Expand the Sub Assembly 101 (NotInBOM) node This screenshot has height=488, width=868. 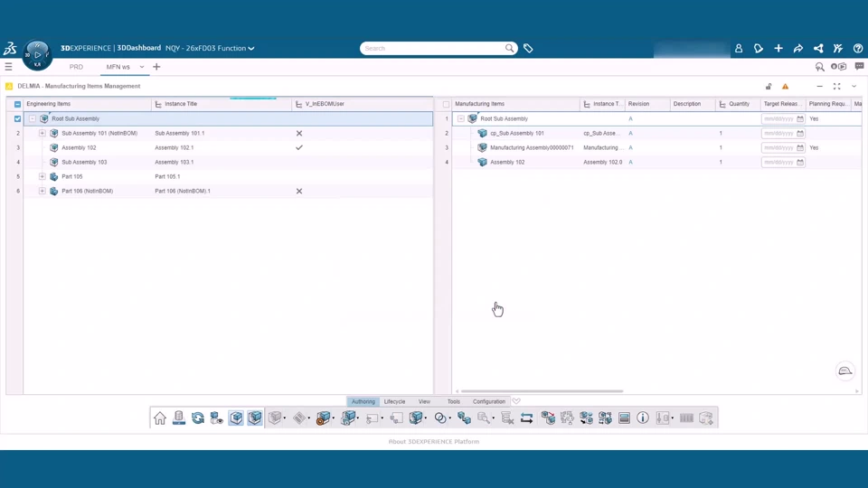coord(42,134)
